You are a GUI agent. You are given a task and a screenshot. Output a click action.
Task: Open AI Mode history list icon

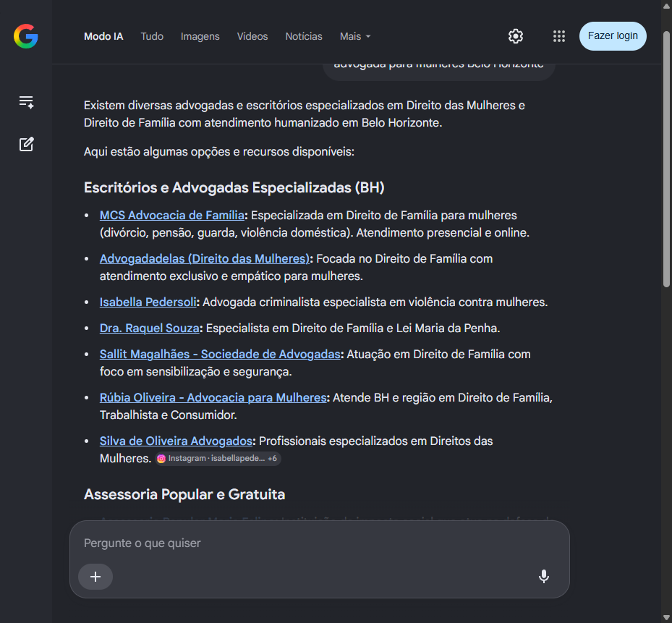(x=26, y=102)
